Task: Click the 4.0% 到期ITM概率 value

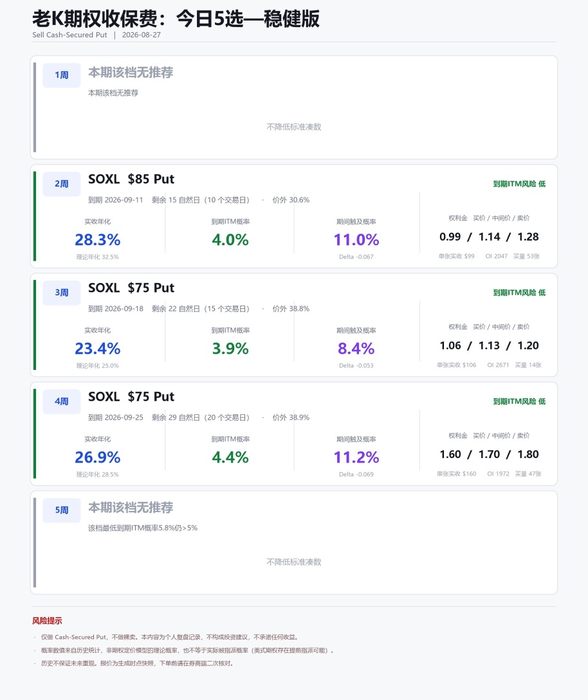Action: point(230,240)
